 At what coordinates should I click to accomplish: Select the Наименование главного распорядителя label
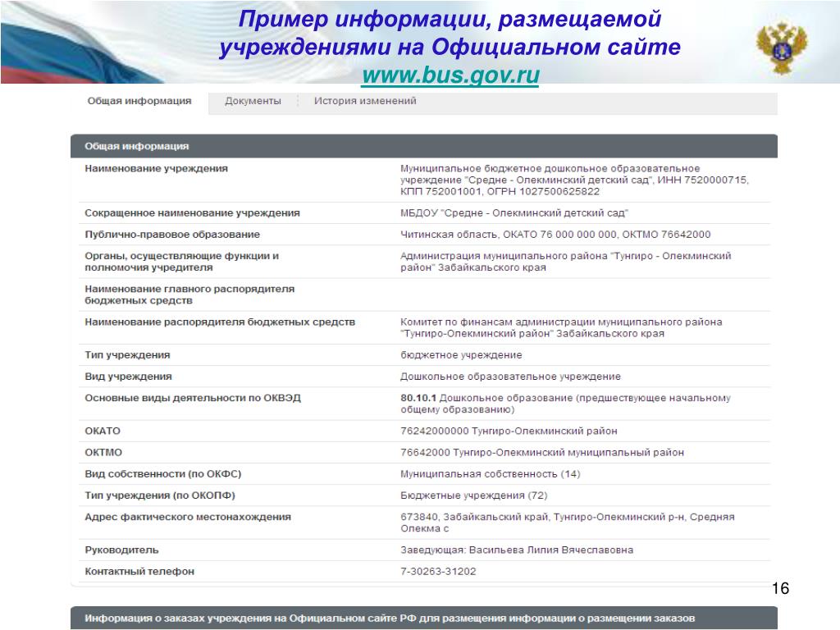[x=189, y=294]
